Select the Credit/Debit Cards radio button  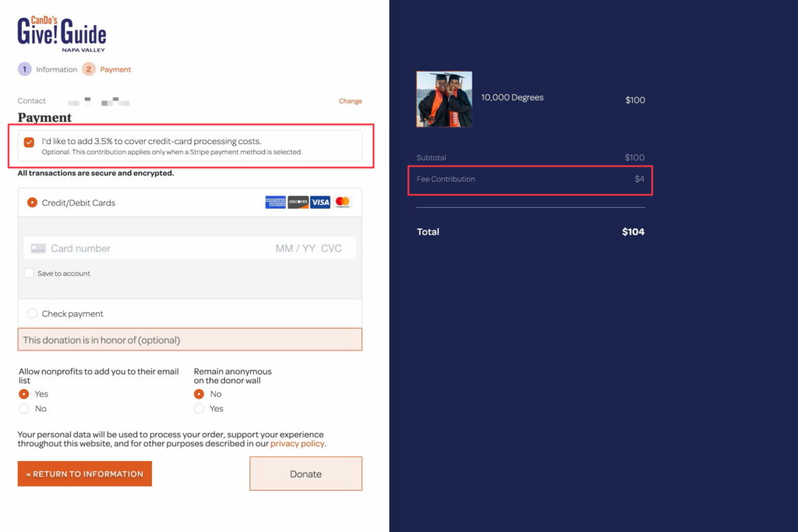tap(32, 203)
